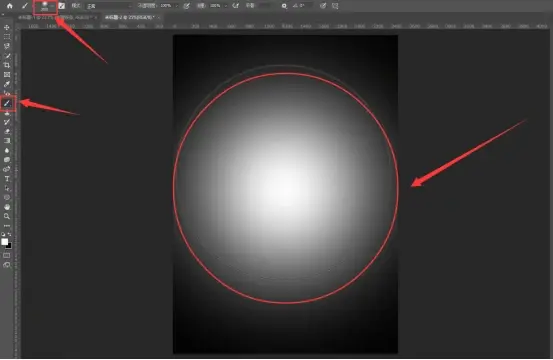Click the Home icon in options bar
The width and height of the screenshot is (553, 360).
[10, 6]
